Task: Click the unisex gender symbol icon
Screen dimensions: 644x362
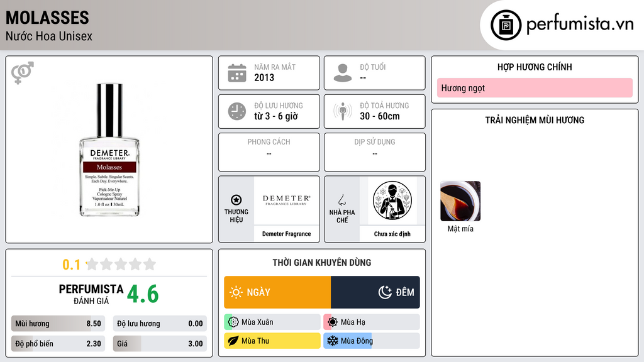Action: pyautogui.click(x=22, y=73)
